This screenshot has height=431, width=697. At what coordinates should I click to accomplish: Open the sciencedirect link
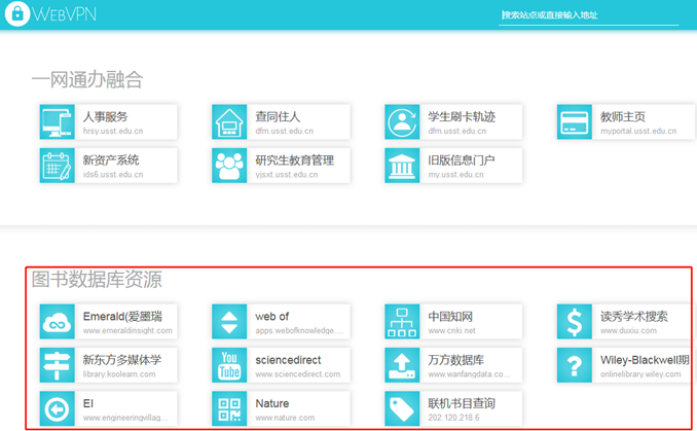click(281, 365)
